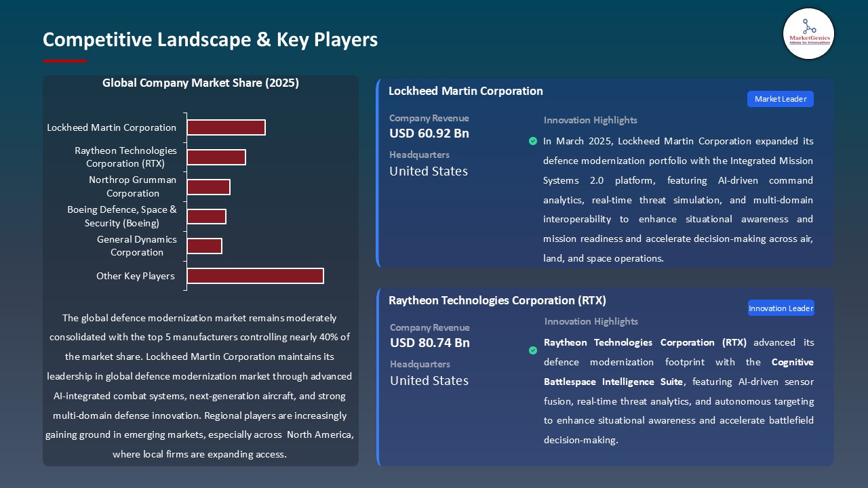
Task: Enable the Innovation Highlights section for Lockheed Martin
Action: tap(590, 120)
